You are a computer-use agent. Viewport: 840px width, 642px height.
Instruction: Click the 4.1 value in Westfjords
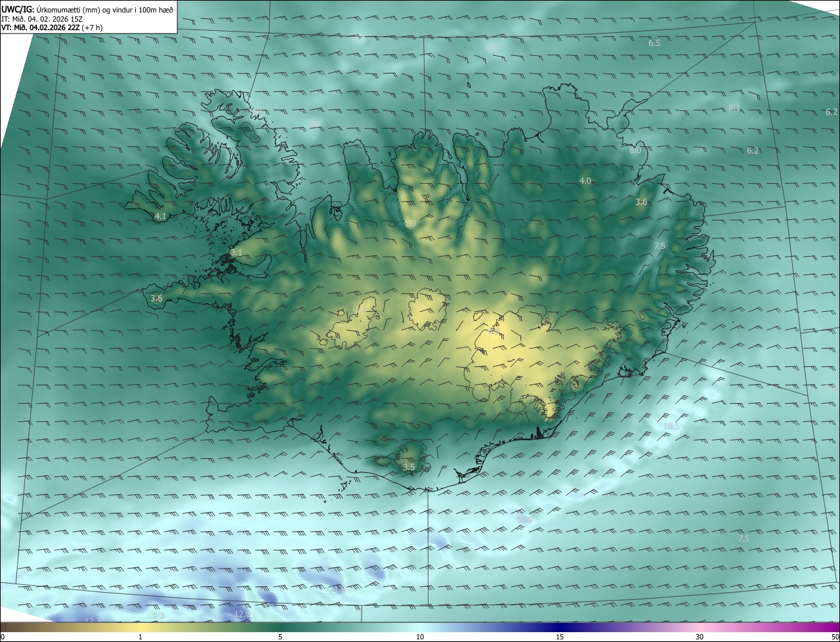click(x=160, y=216)
